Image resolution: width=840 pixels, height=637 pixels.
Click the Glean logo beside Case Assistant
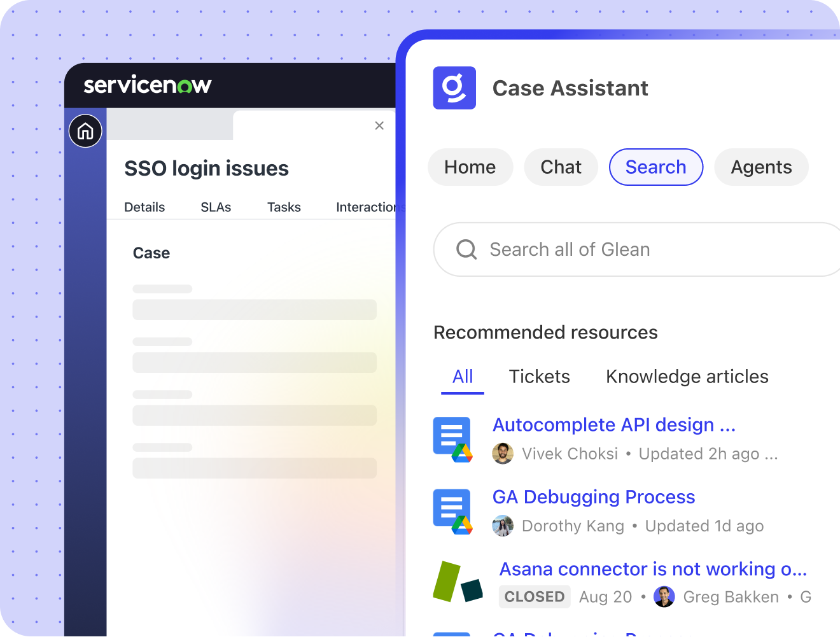pyautogui.click(x=454, y=88)
